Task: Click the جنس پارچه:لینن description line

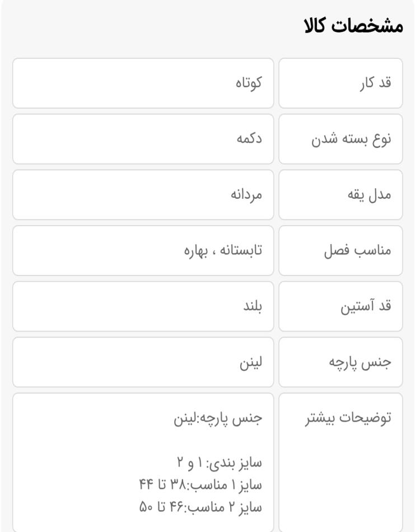Action: [x=218, y=418]
